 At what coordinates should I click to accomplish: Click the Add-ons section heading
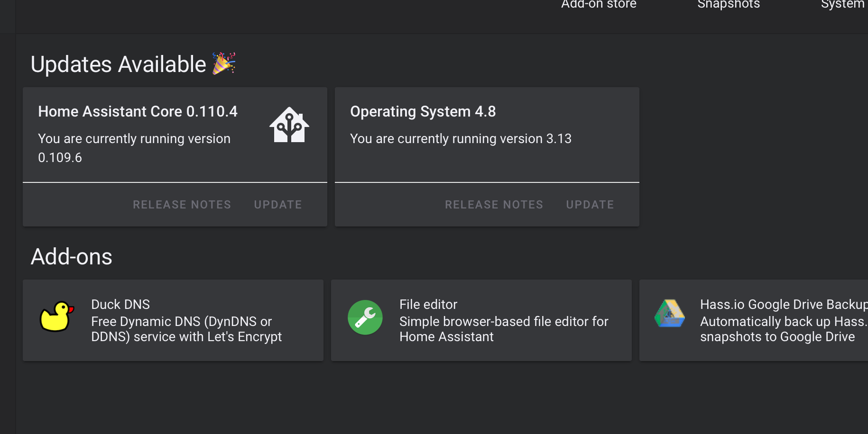[x=72, y=257]
